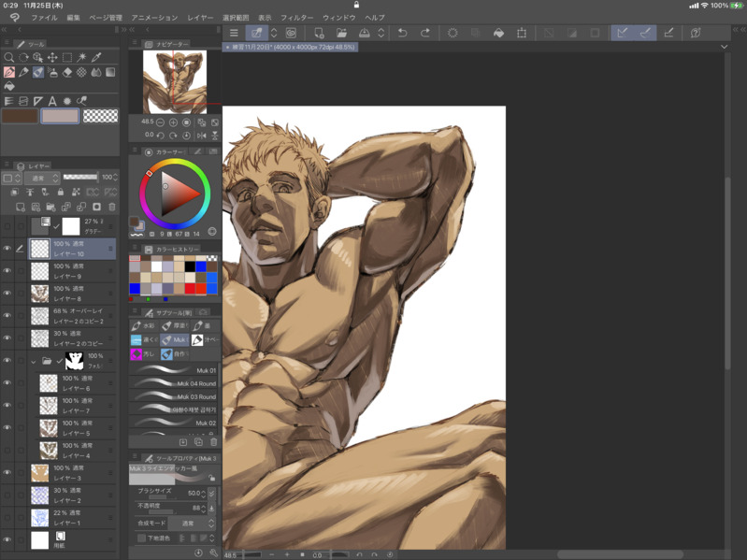Select the Muk 03 Round brush
Image resolution: width=747 pixels, height=560 pixels.
(x=174, y=396)
